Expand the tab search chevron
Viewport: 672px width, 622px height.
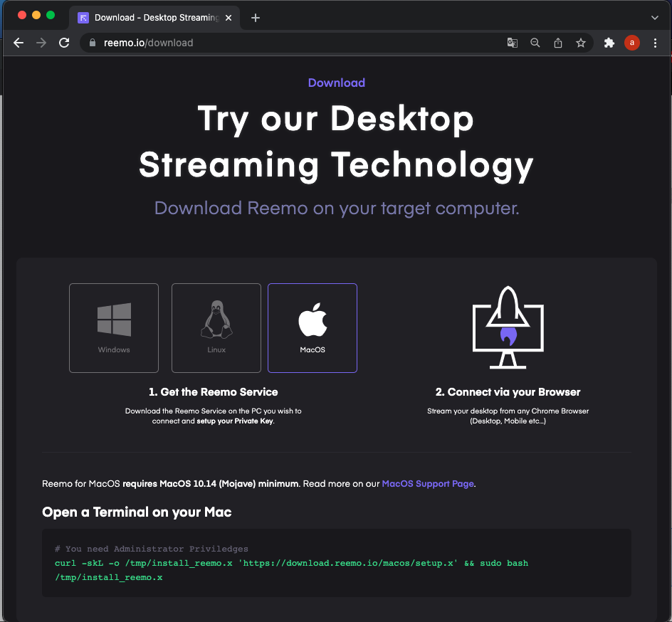point(655,17)
